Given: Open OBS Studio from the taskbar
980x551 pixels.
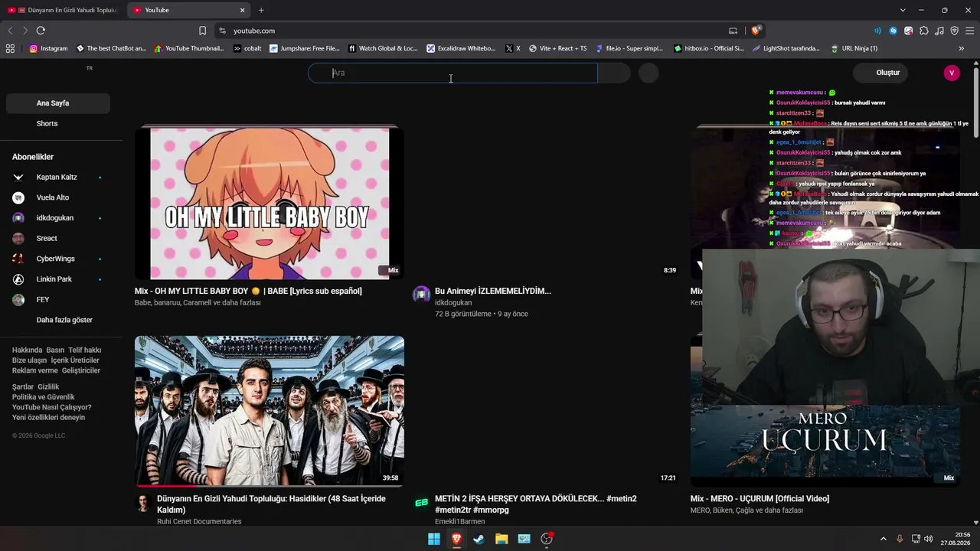Looking at the screenshot, I should click(547, 539).
